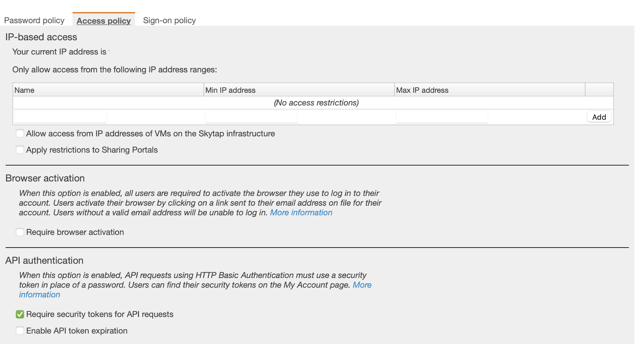Click the Min IP address column header
The height and width of the screenshot is (344, 644).
tap(230, 90)
